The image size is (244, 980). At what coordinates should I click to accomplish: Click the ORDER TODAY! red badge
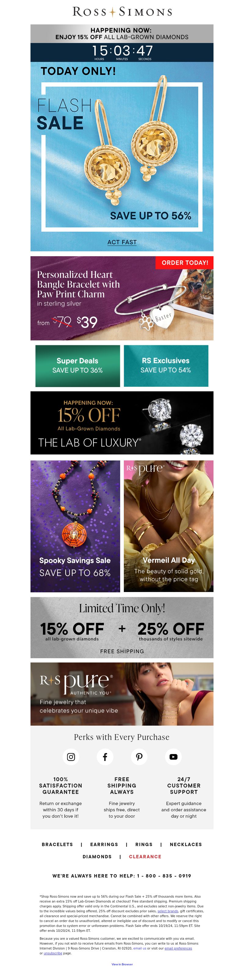pos(185,263)
